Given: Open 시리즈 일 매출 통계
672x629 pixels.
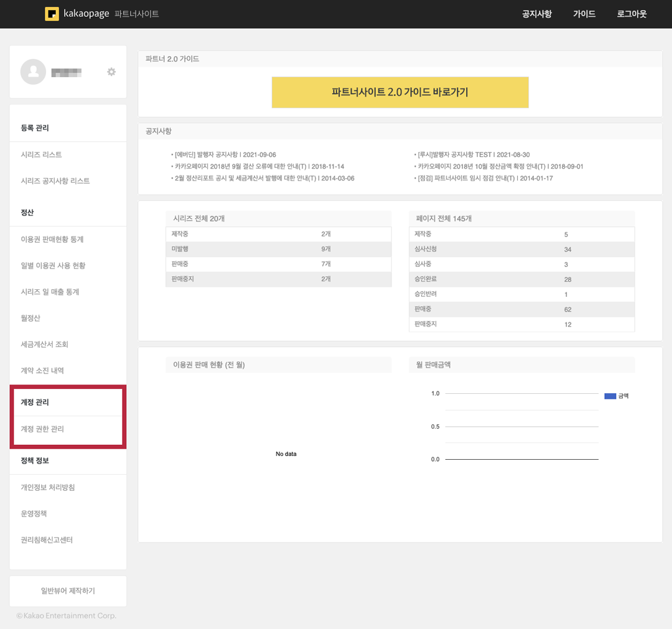Looking at the screenshot, I should (x=50, y=292).
